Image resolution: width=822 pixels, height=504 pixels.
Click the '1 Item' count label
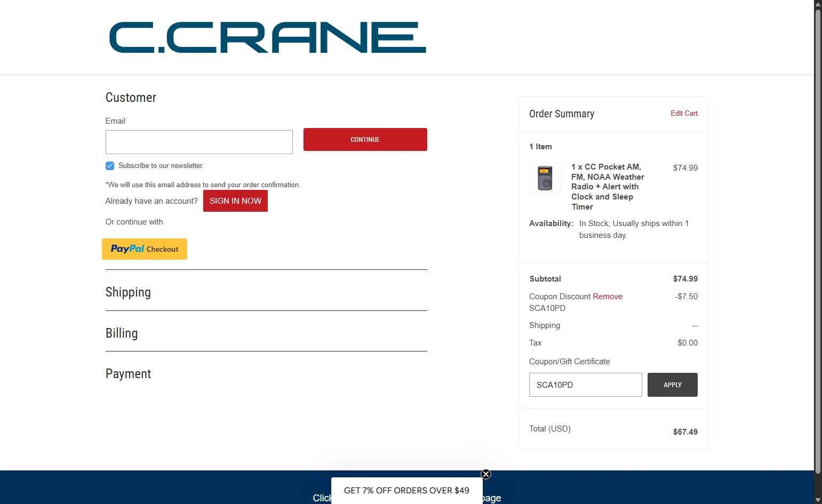540,147
